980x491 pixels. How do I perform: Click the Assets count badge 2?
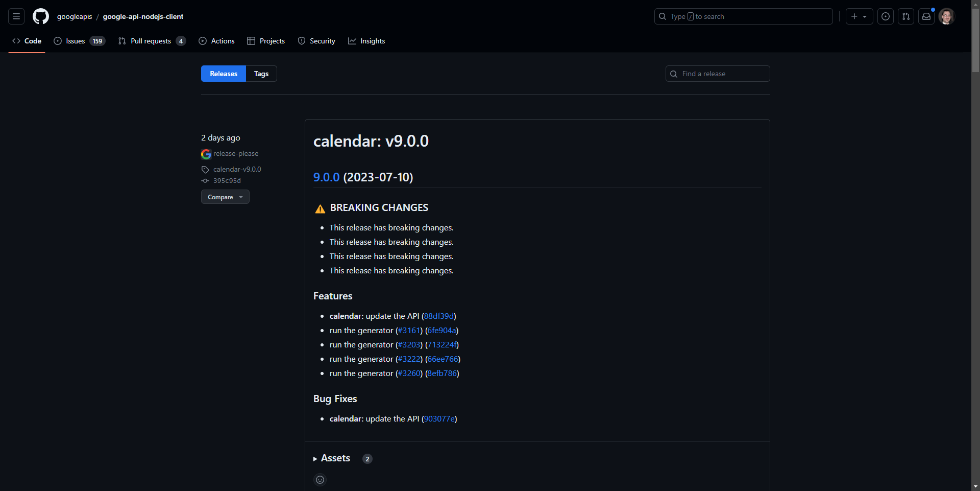pos(367,459)
